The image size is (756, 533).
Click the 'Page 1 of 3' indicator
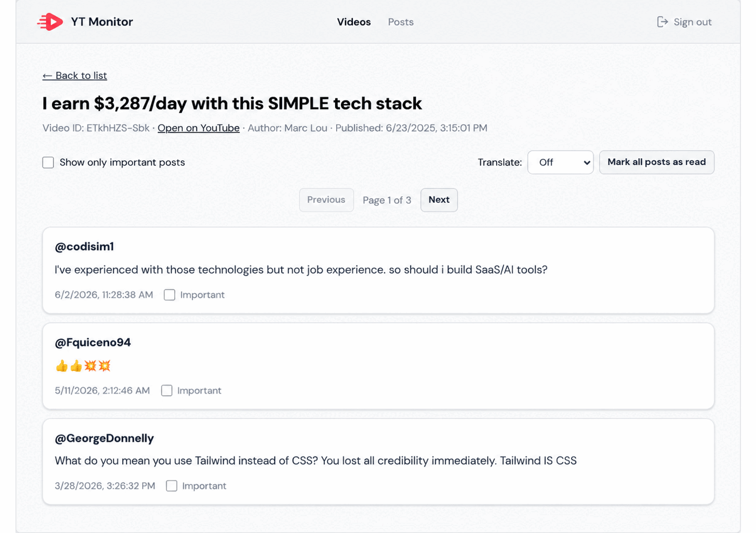click(x=387, y=201)
